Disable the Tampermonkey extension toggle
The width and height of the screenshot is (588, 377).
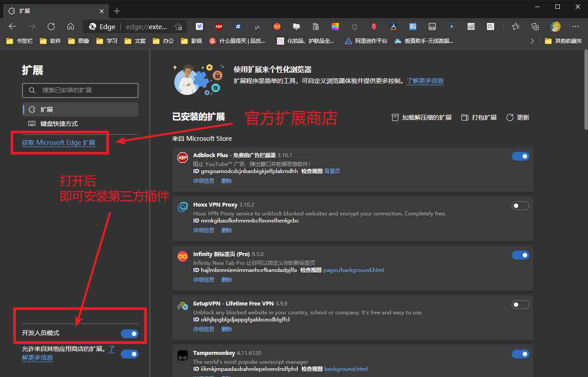[521, 354]
